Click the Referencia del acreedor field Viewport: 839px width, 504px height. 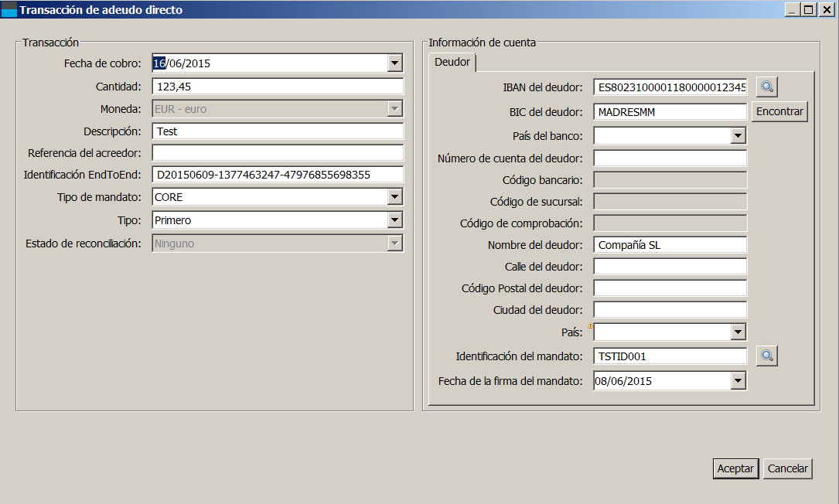coord(278,153)
